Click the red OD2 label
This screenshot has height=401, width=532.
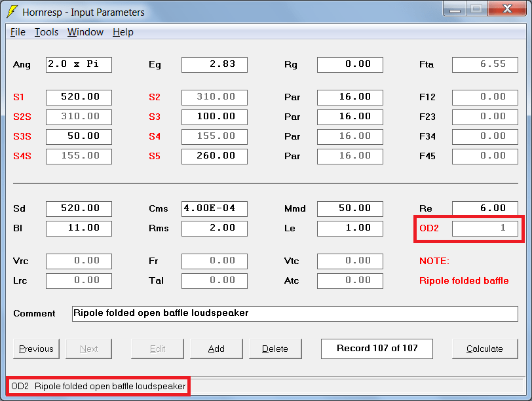pyautogui.click(x=429, y=228)
